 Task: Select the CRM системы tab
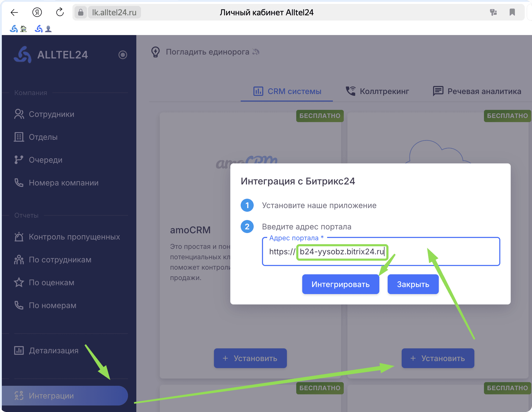[287, 91]
